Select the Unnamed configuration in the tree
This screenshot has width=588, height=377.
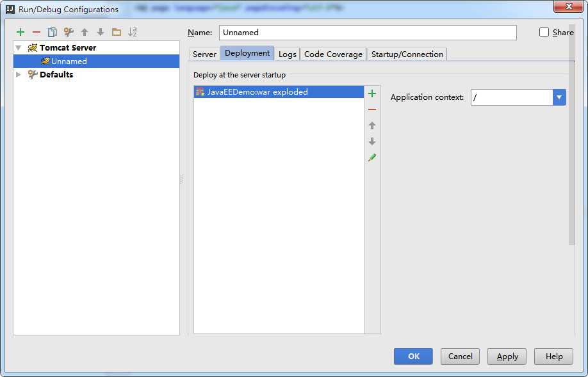(96, 61)
